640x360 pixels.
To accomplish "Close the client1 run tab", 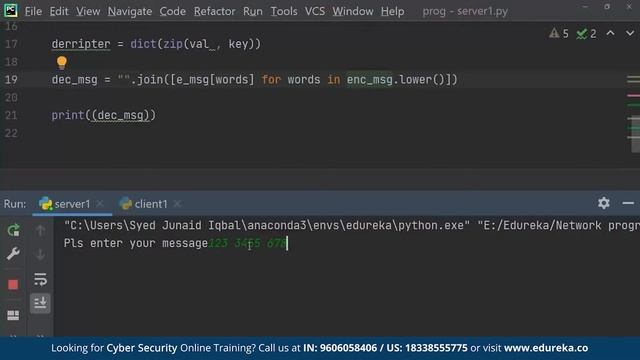I will [177, 204].
